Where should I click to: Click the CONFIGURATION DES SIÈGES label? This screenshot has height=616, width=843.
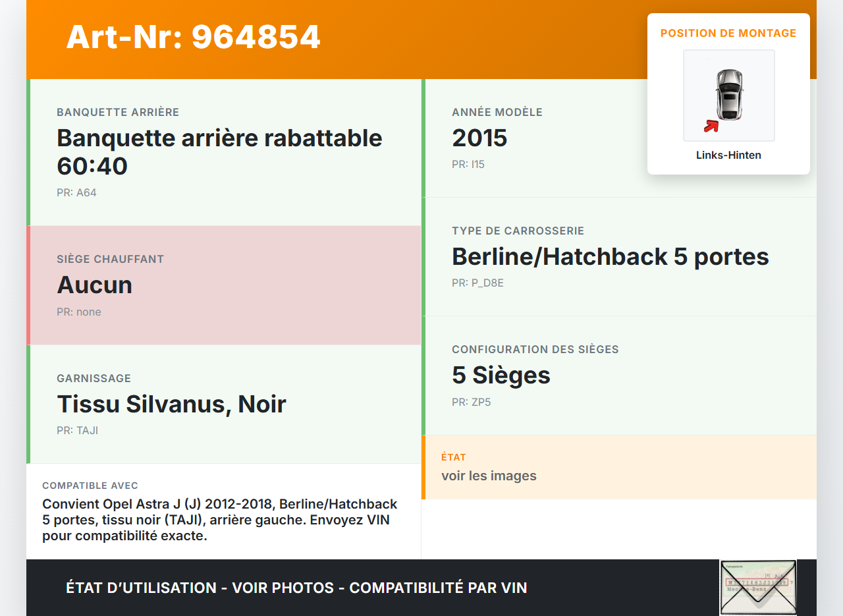tap(535, 350)
